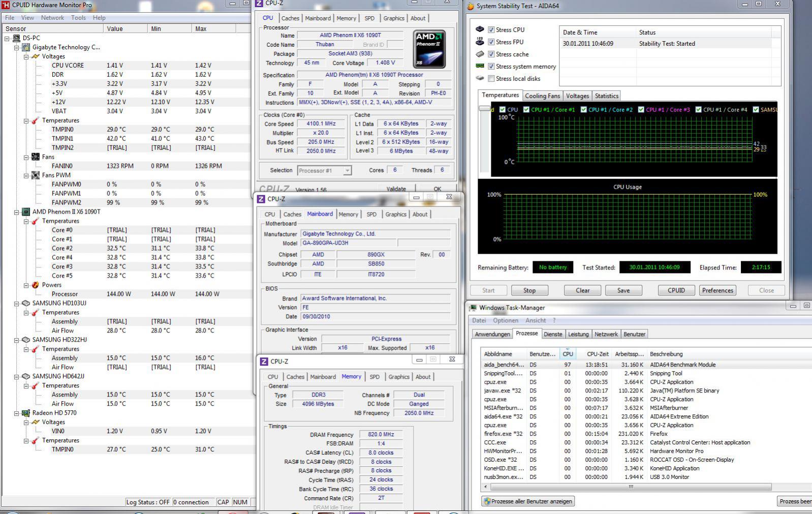Click the 123 chip icon beside Stress FPU
Screen dimensions: 812x514
(480, 42)
